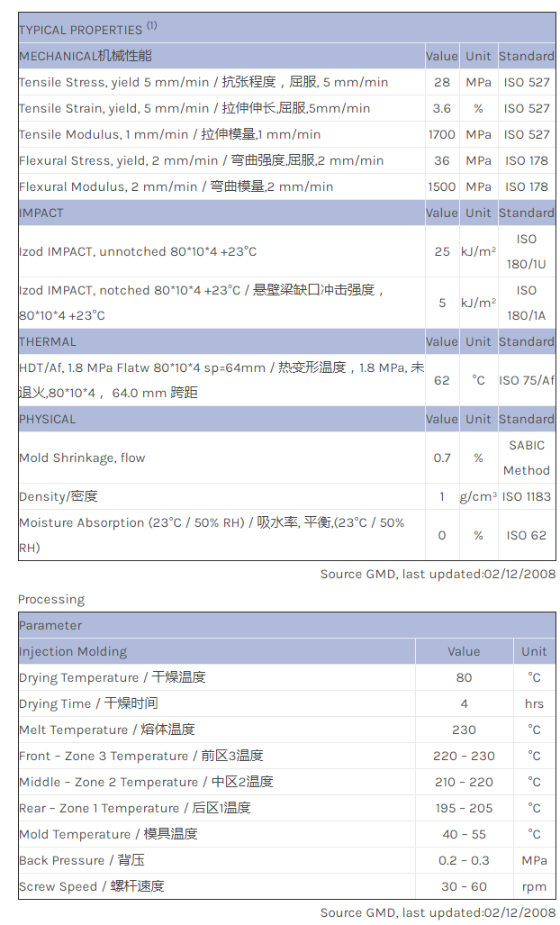Click the ISO 75/Af standard cell

coord(527,380)
